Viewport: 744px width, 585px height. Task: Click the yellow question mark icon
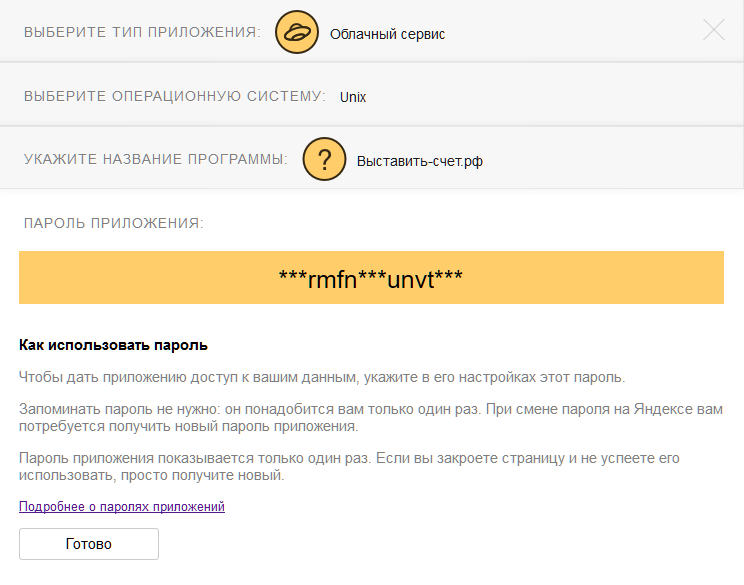pyautogui.click(x=323, y=160)
